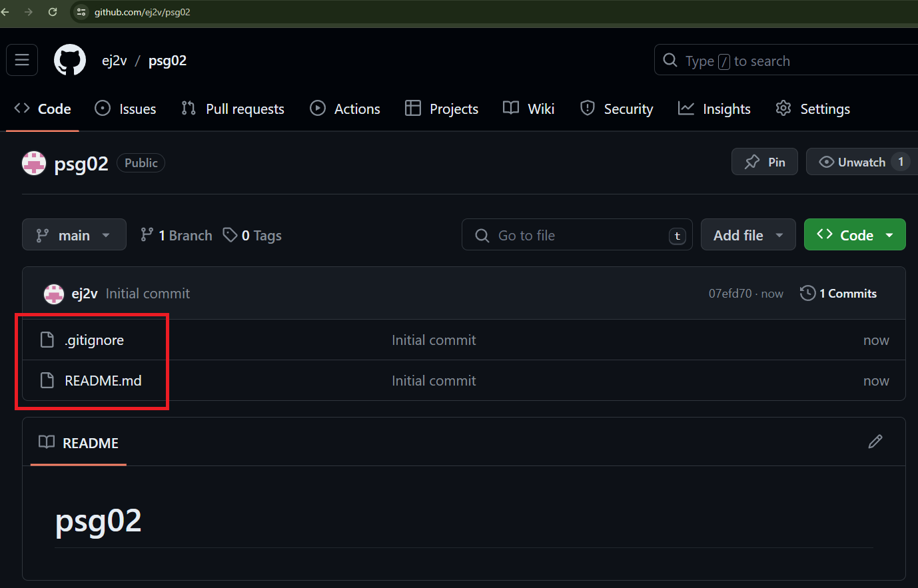
Task: Pin the psg02 repository
Action: [x=764, y=162]
